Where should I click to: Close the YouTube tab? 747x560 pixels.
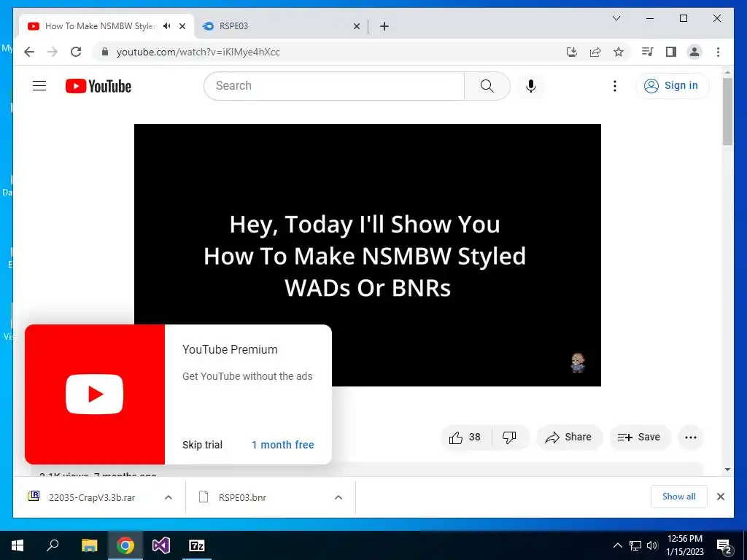point(182,26)
